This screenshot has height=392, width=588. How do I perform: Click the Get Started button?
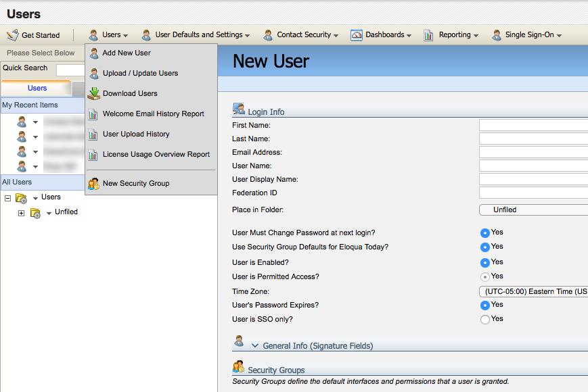pyautogui.click(x=37, y=34)
